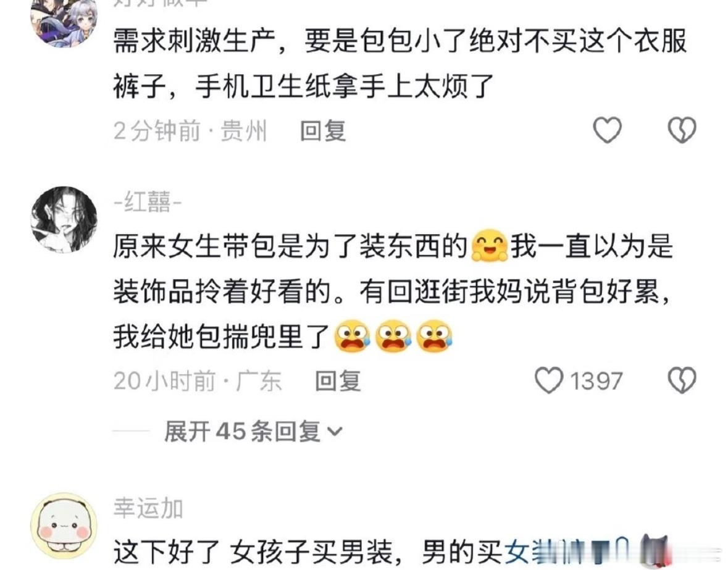Open username 幸运加
This screenshot has width=728, height=570.
pos(149,508)
